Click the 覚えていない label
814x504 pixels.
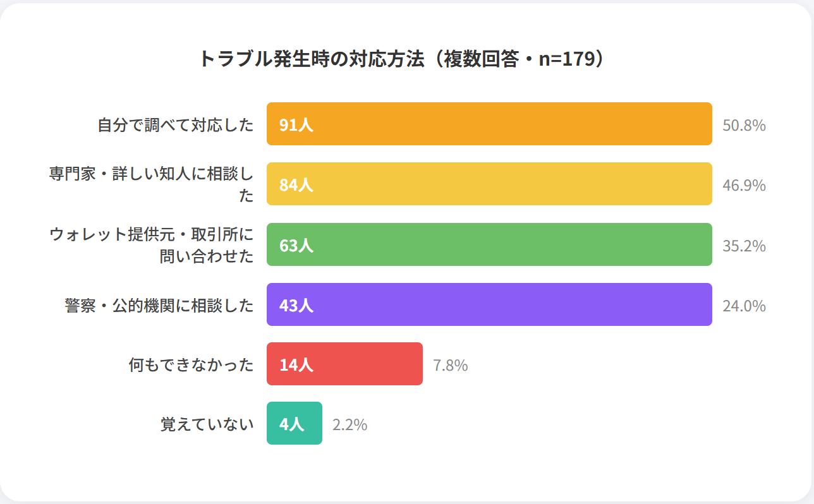click(x=207, y=424)
